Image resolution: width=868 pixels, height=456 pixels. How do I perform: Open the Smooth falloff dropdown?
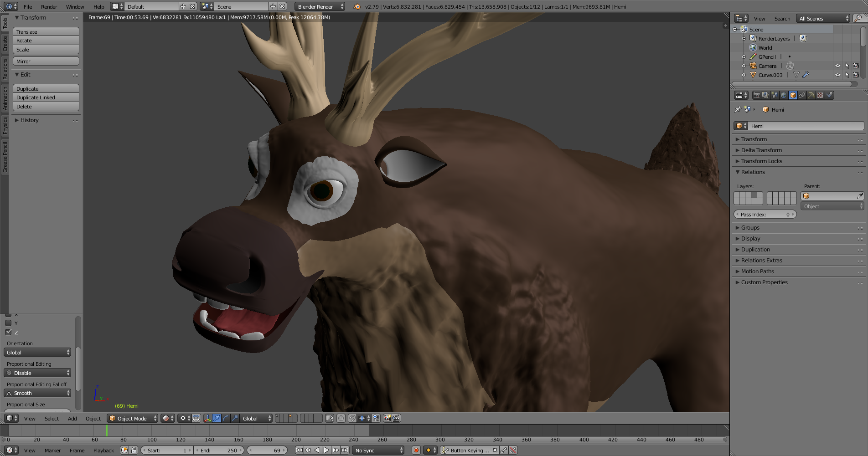tap(37, 393)
